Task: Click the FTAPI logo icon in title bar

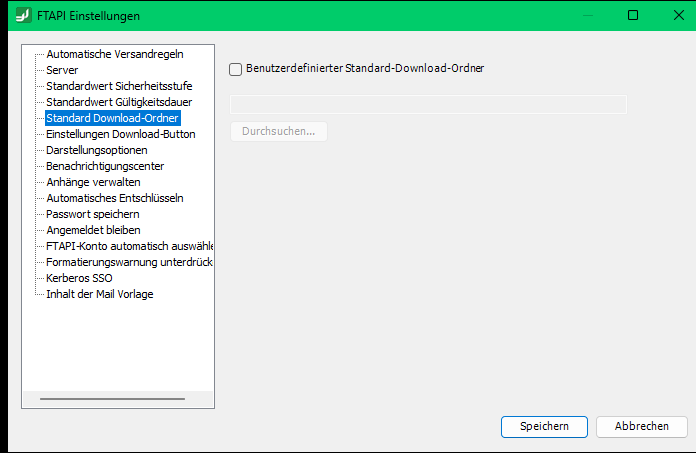Action: pyautogui.click(x=24, y=16)
